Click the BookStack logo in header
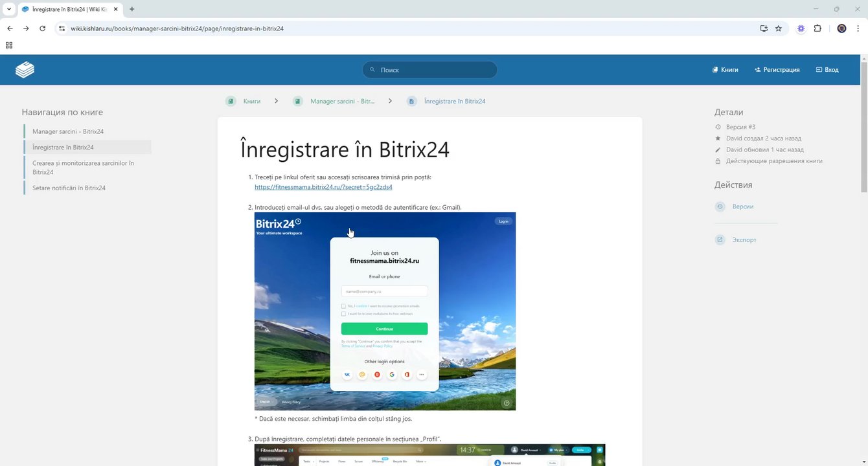 [x=25, y=70]
